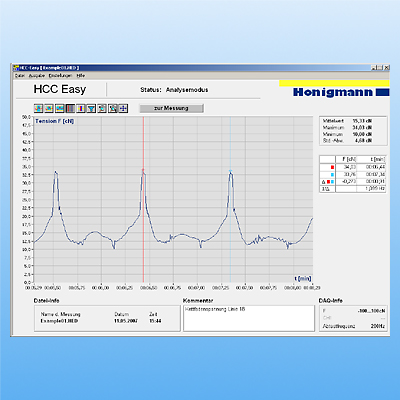
Task: Open the Ausgabe menu
Action: pyautogui.click(x=37, y=76)
